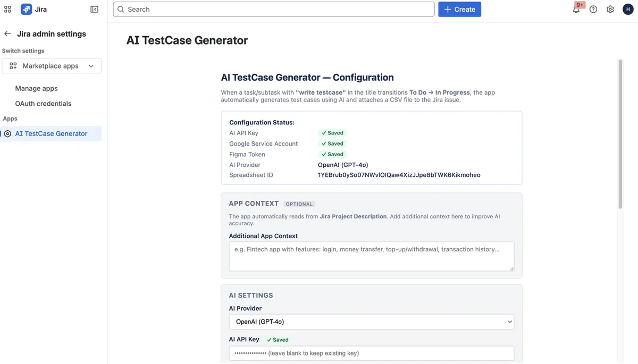
Task: Click the AI TestCase Generator page title
Action: pos(187,40)
